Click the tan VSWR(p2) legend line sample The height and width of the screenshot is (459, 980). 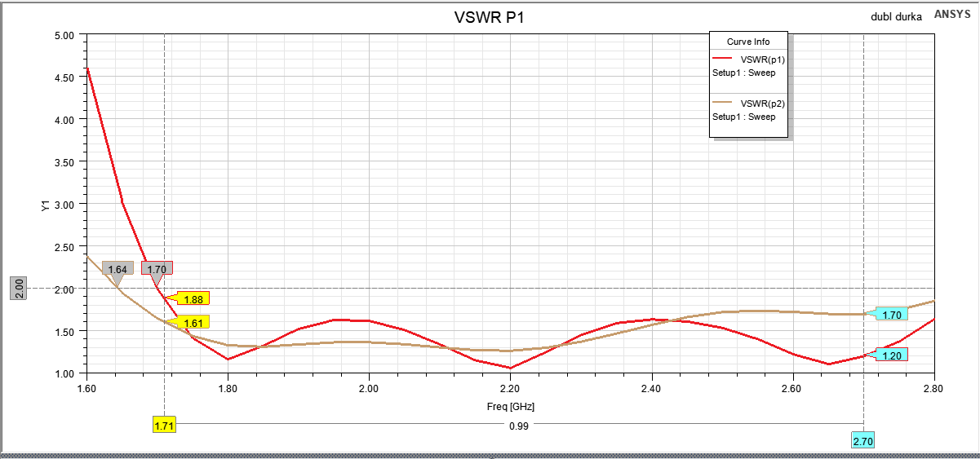tap(724, 104)
